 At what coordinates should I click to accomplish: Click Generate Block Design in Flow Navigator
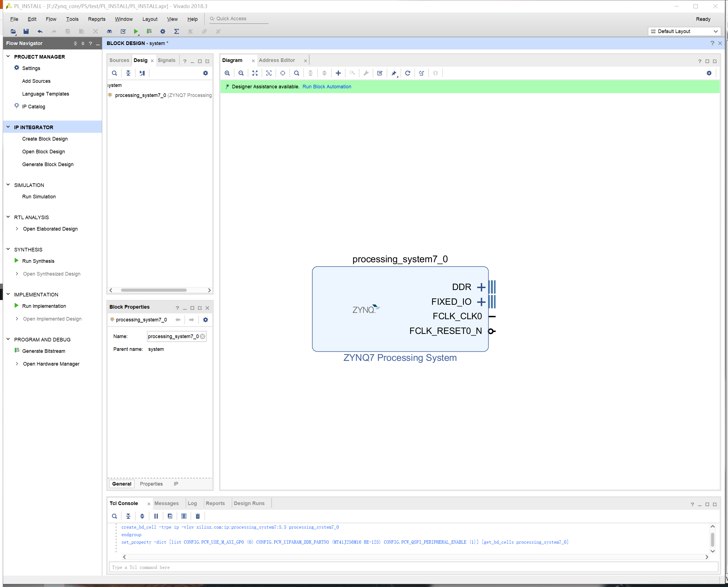pos(48,164)
